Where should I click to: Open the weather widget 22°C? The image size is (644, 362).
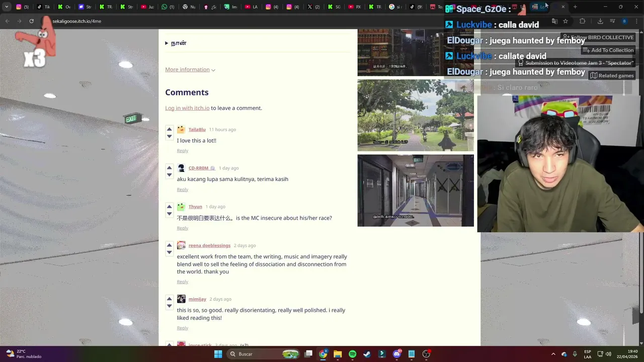coord(23,354)
